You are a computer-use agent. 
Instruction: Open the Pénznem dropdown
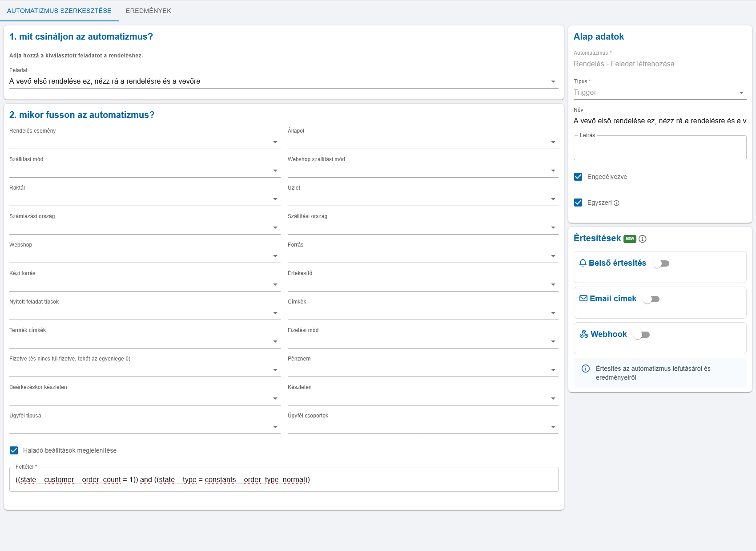click(423, 370)
